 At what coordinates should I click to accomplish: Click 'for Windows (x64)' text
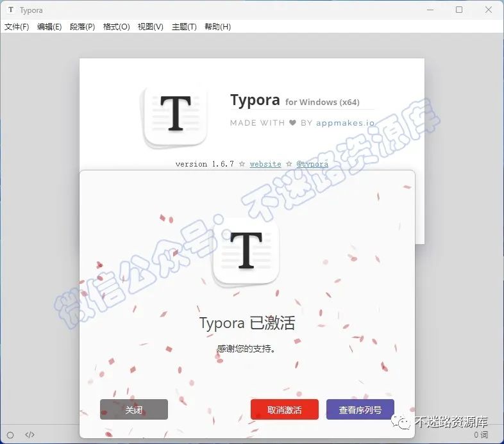click(x=322, y=102)
